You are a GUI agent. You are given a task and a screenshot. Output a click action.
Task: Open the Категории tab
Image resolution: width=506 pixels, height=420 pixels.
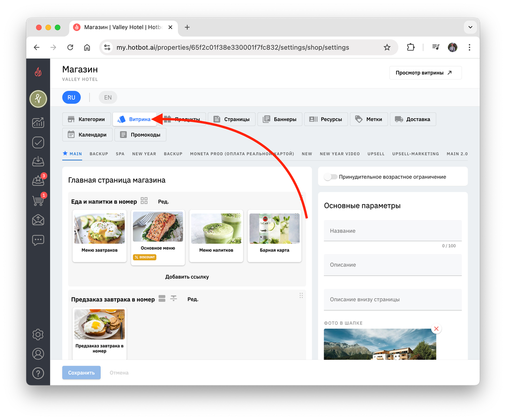[x=86, y=119]
